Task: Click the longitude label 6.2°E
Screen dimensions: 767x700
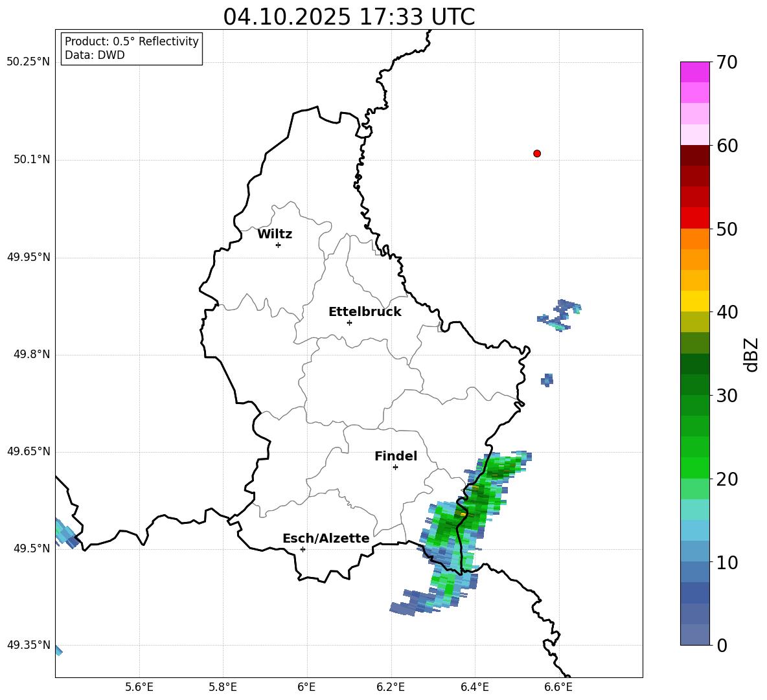Action: click(391, 687)
